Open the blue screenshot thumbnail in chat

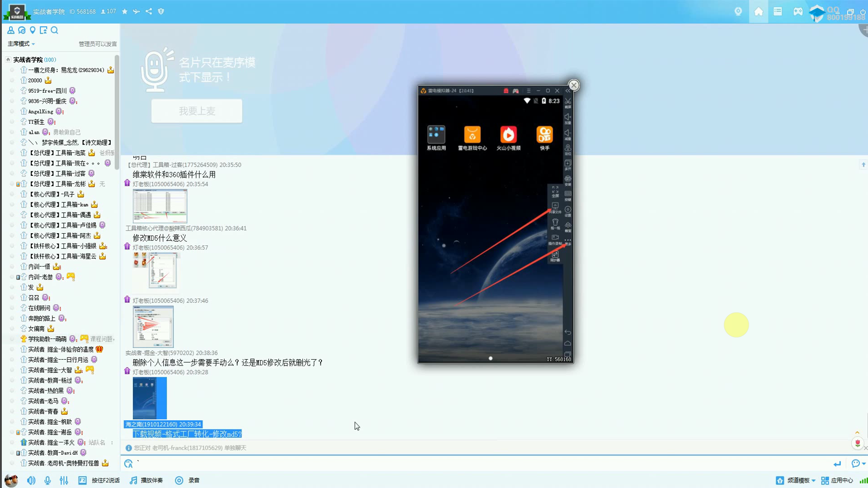coord(150,398)
